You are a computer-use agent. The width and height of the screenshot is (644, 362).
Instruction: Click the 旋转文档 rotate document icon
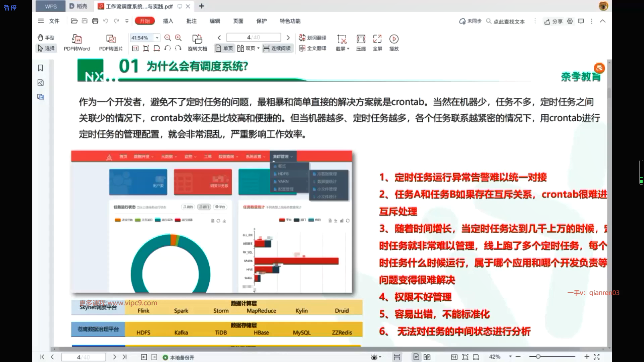(x=197, y=39)
